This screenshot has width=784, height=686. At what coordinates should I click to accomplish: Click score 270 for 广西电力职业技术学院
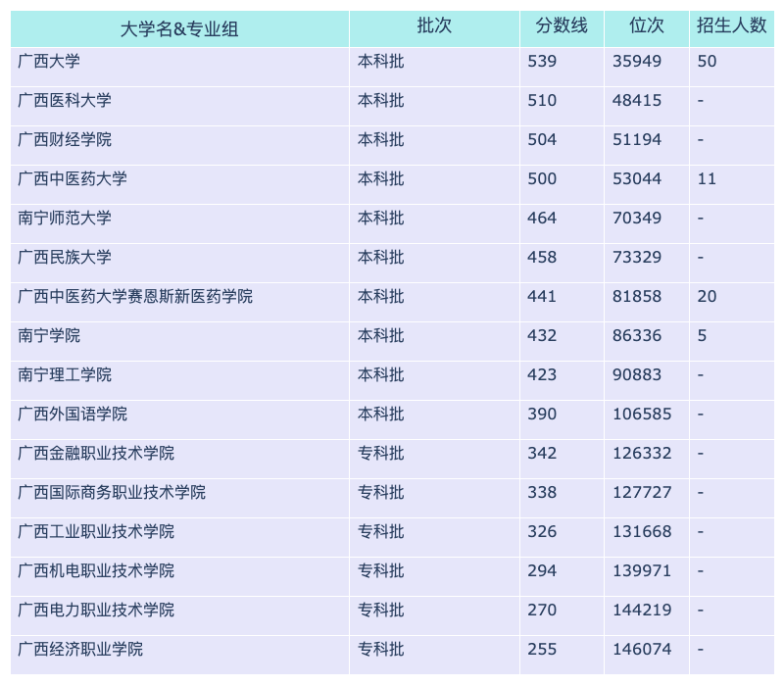tap(542, 610)
